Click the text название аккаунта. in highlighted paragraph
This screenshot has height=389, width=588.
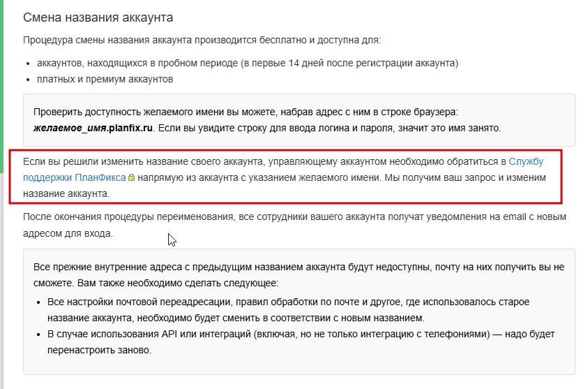click(x=66, y=193)
